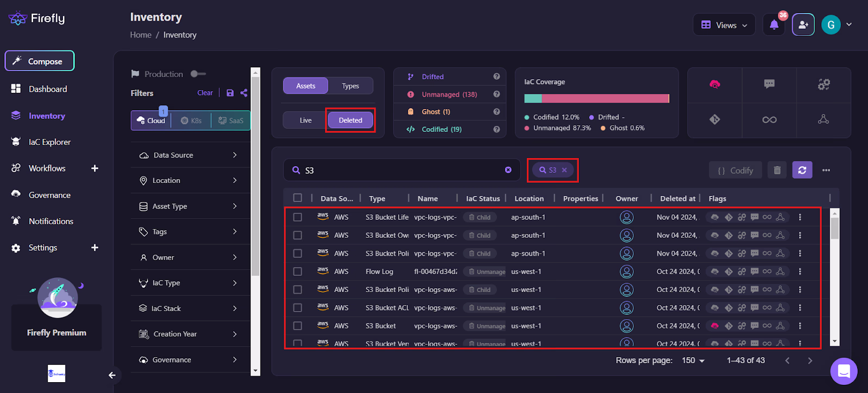Click help icon next to Ghost (1)
Viewport: 868px width, 393px height.
pyautogui.click(x=496, y=111)
